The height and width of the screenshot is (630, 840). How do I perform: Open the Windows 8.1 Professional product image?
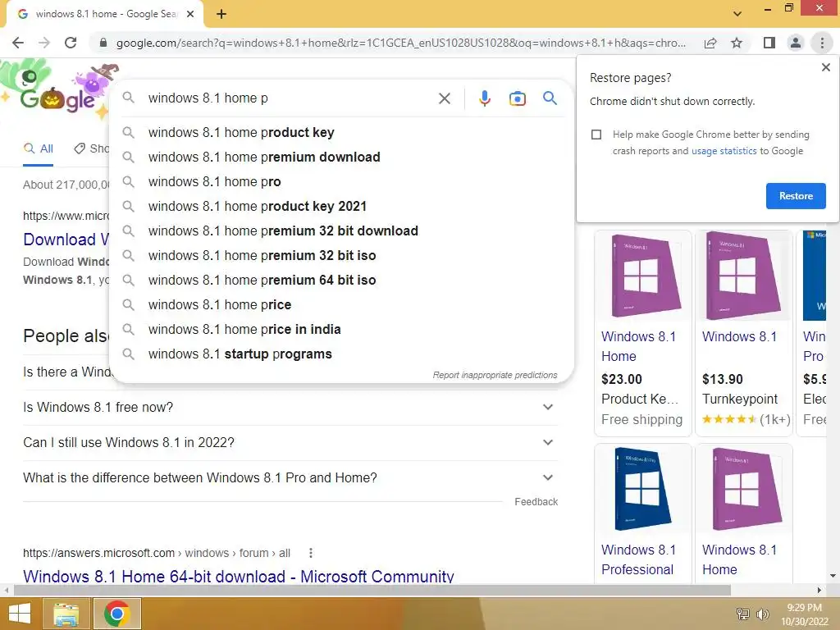tap(643, 489)
